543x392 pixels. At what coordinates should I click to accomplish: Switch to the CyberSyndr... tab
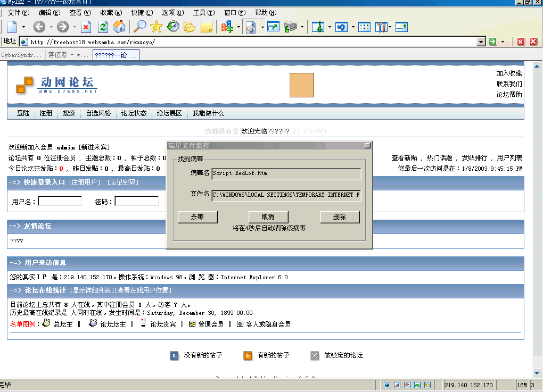pos(21,55)
